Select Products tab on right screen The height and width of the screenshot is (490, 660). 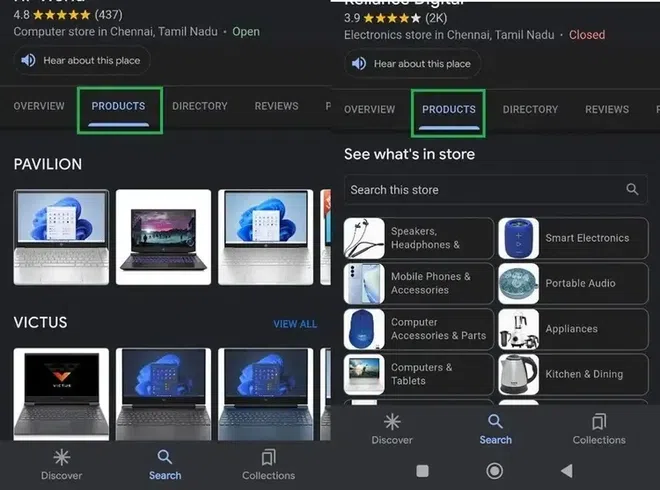pos(449,109)
